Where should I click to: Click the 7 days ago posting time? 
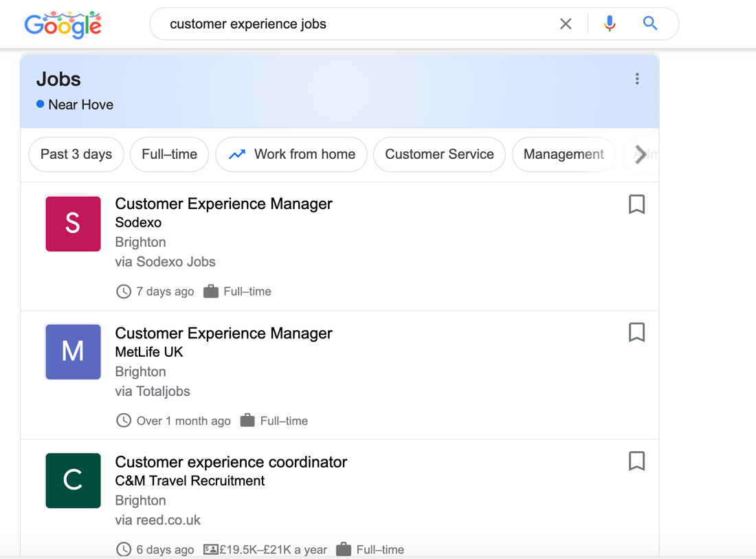coord(165,292)
